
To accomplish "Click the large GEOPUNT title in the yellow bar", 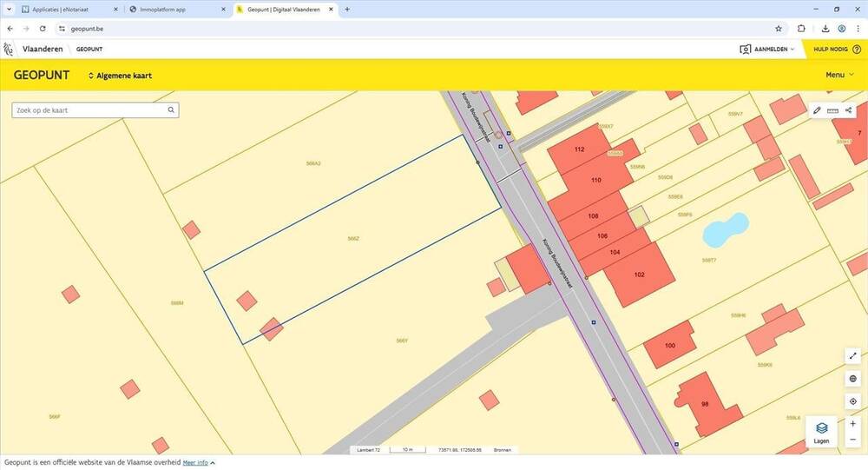I will coord(42,76).
